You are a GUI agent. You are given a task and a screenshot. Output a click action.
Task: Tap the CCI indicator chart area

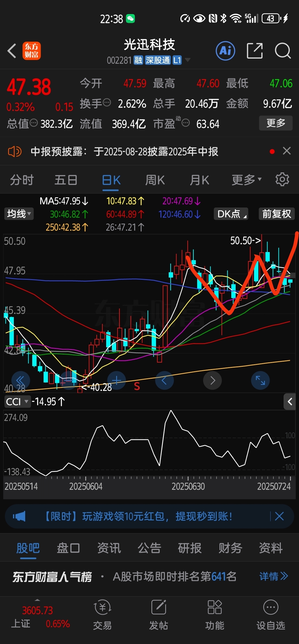pos(149,443)
